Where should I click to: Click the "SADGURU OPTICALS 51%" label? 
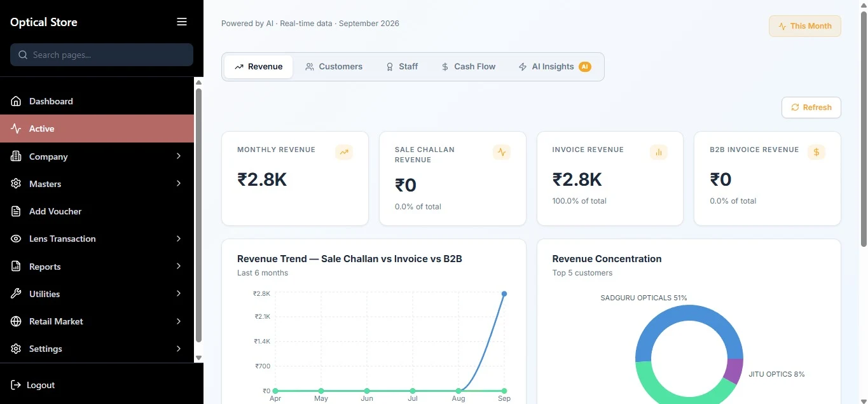point(644,298)
